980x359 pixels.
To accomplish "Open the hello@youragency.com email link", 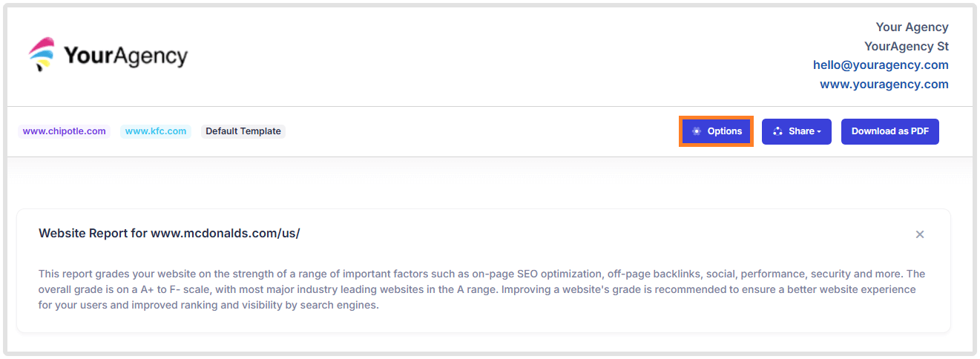I will (881, 65).
